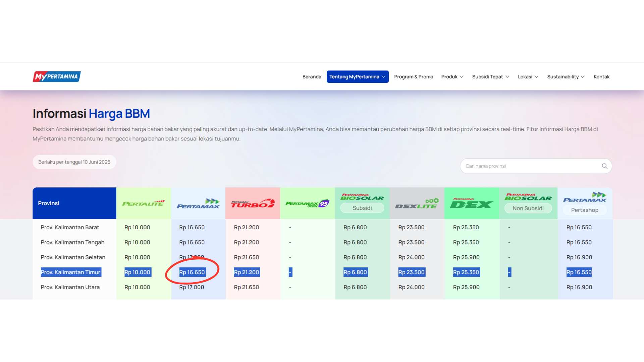The image size is (644, 362).
Task: Select Prov. Kalimantan Selatan row name
Action: point(73,257)
